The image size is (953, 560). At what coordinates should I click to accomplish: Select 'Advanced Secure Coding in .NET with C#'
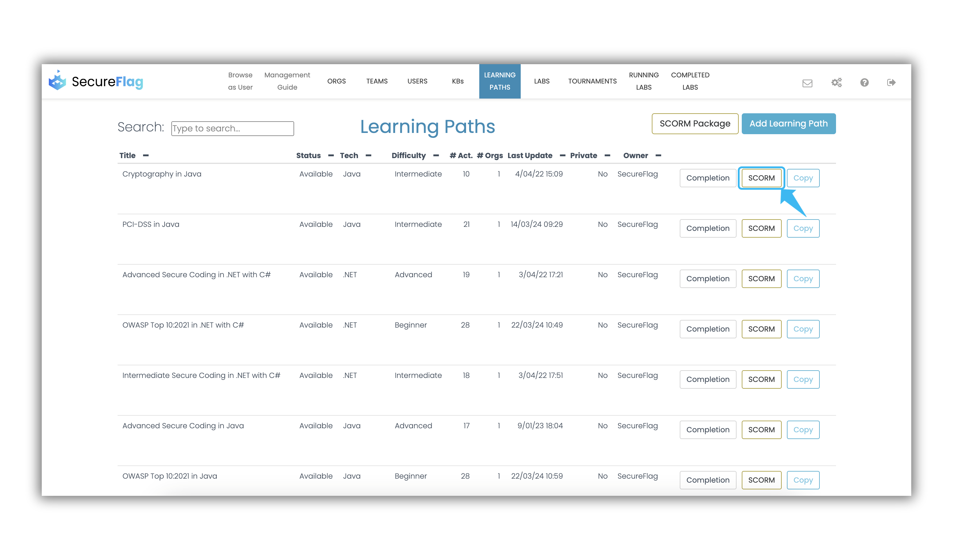(196, 274)
